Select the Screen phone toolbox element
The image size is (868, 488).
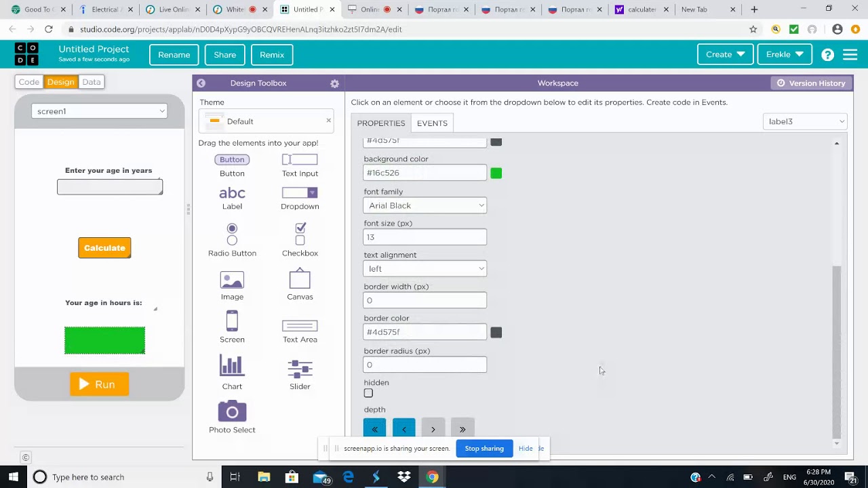pyautogui.click(x=232, y=327)
